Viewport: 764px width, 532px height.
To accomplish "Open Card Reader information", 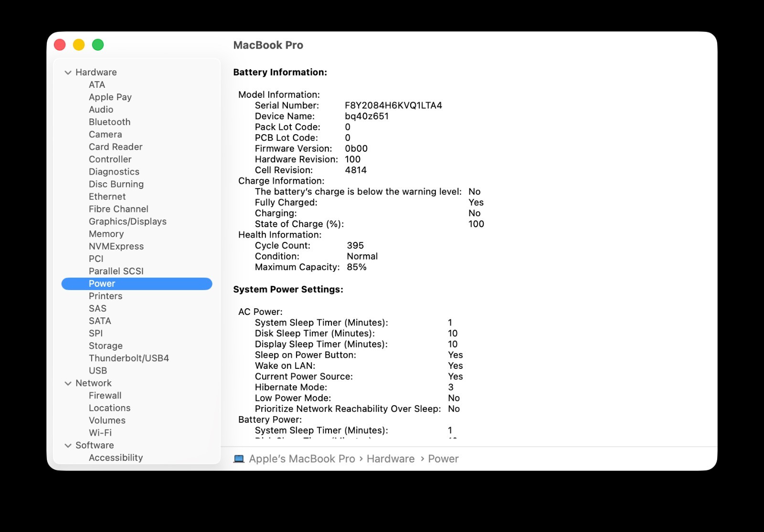I will 116,146.
